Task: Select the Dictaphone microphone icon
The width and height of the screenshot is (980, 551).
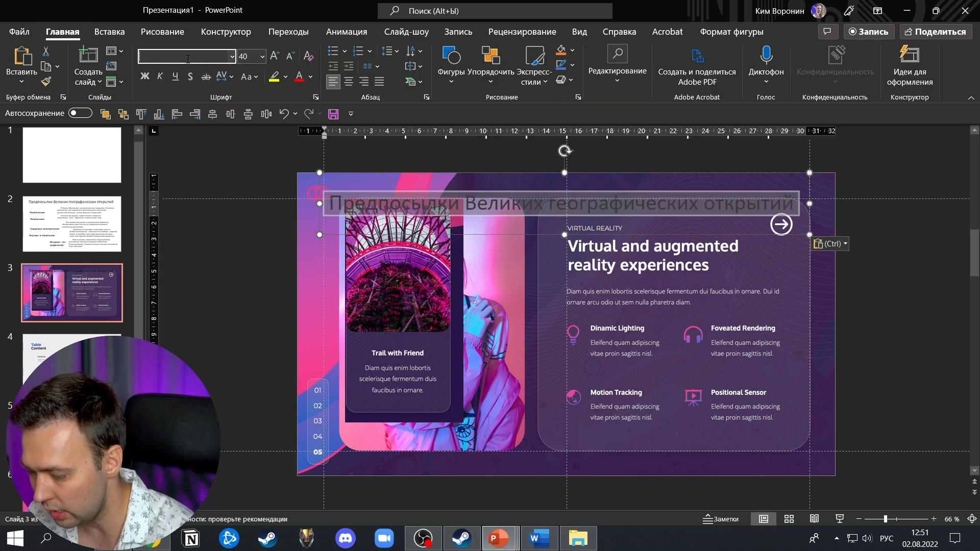Action: [x=766, y=55]
